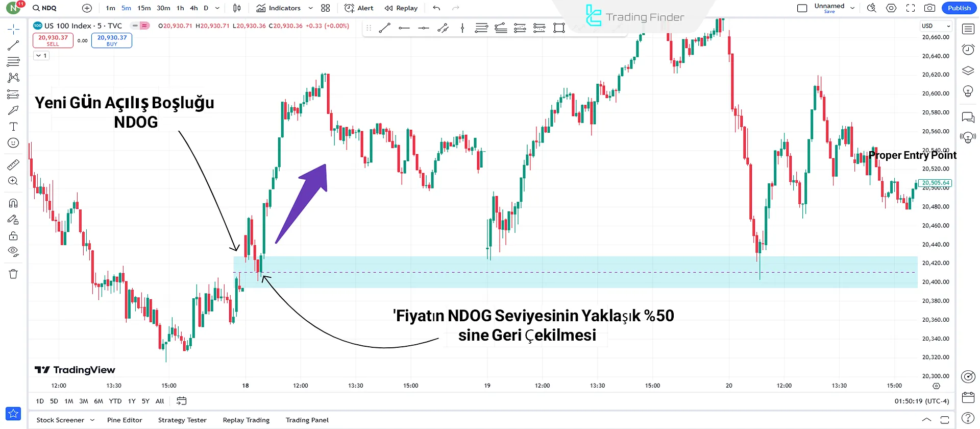Start bar Replay mode
Viewport: 980px width, 429px height.
401,8
